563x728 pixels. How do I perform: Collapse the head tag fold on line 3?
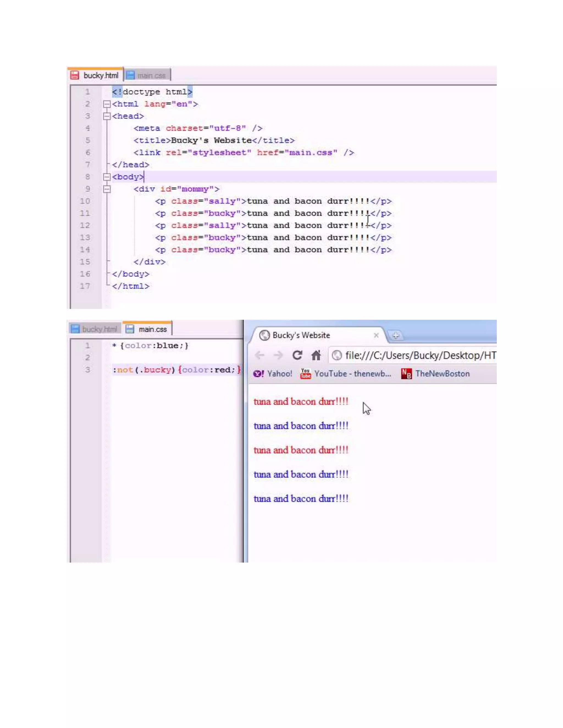[107, 116]
